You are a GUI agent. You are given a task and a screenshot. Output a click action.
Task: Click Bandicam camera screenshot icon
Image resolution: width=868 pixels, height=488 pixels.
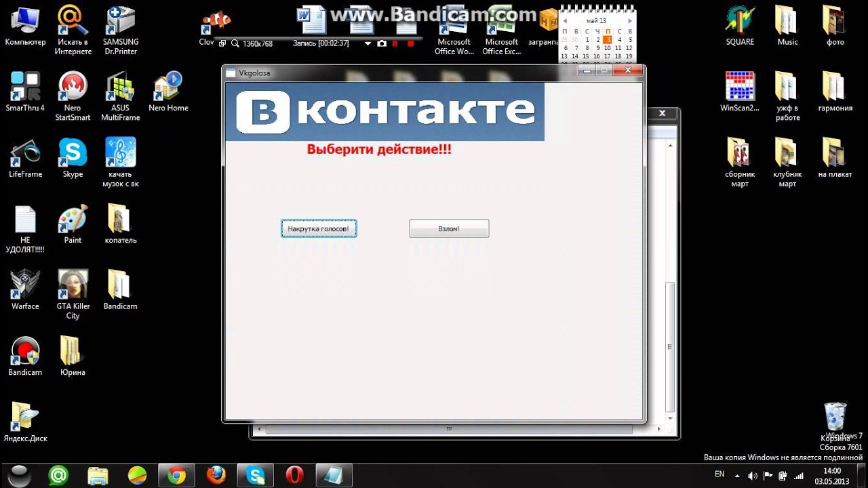pyautogui.click(x=382, y=43)
